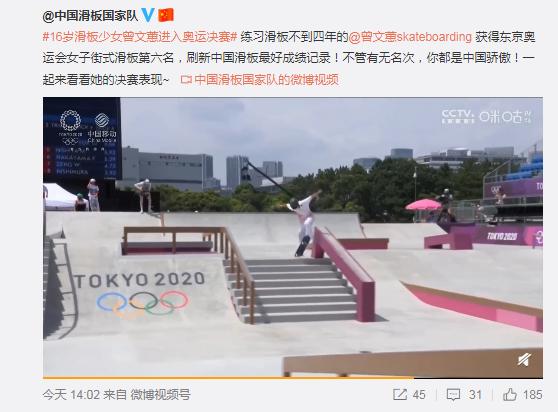558x412 pixels.
Task: Click the CCTV 咪咕 watermark in the video
Action: 487,116
